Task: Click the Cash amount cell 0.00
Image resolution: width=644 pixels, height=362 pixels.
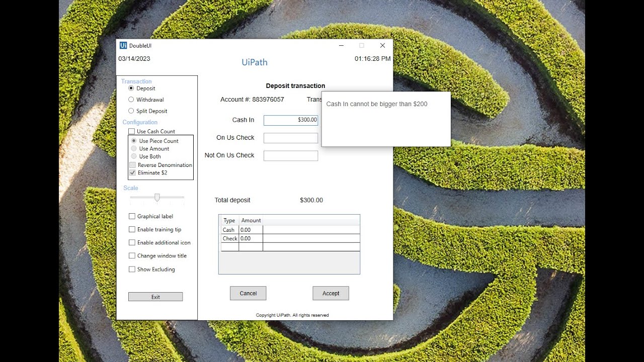Action: coord(251,230)
